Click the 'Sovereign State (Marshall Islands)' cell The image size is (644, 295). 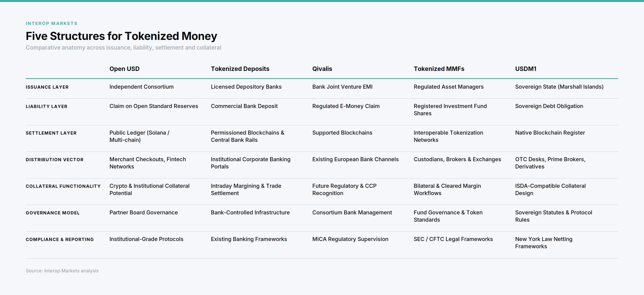click(x=559, y=87)
